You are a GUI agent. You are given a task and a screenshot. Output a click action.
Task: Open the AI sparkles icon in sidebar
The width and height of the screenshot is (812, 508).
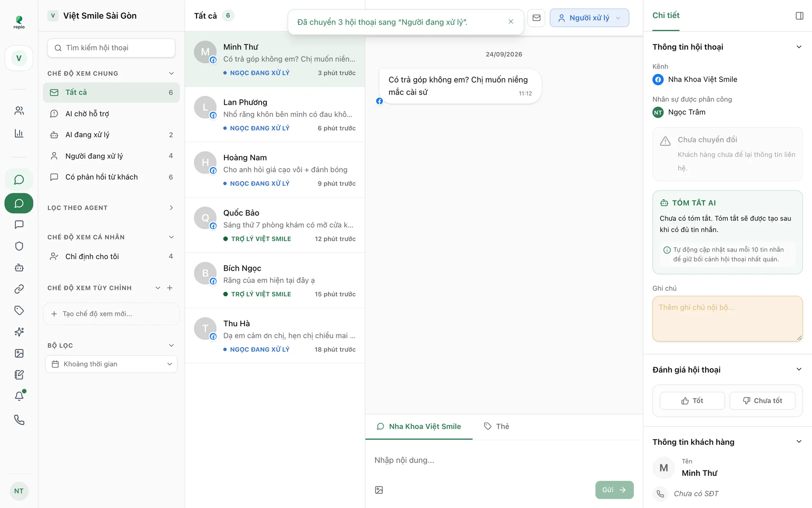(19, 332)
